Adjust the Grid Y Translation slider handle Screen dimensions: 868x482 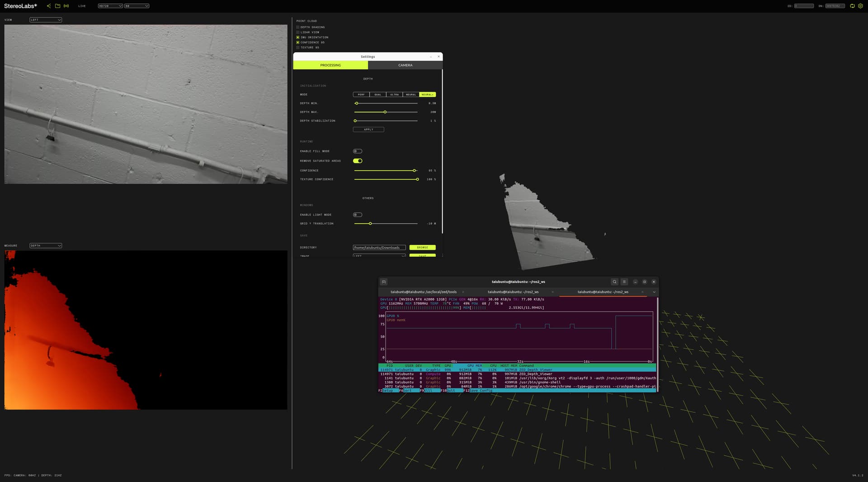(x=370, y=224)
